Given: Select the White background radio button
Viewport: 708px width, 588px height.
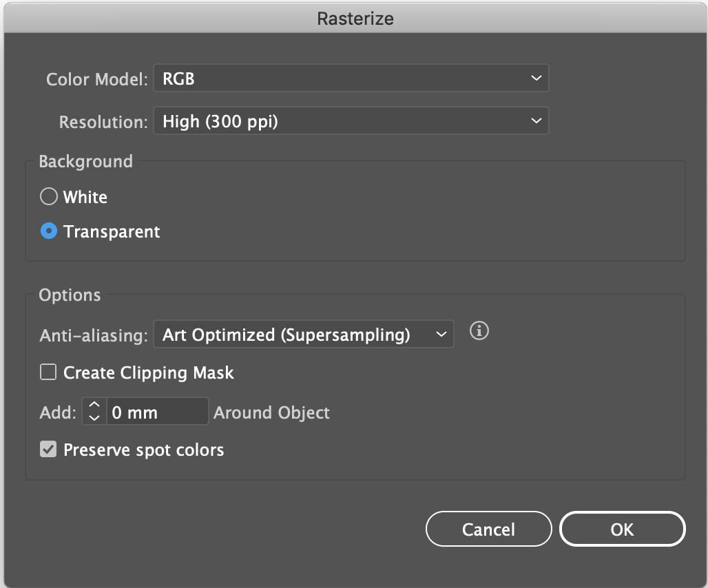Looking at the screenshot, I should (49, 196).
